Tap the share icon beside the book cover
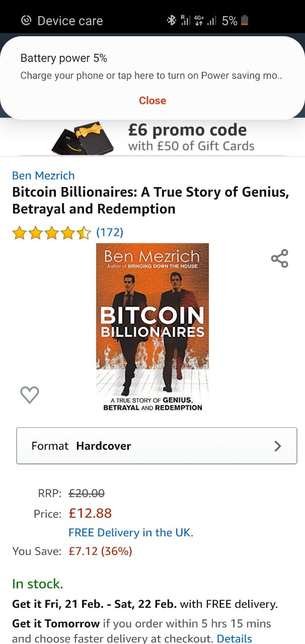The height and width of the screenshot is (644, 305). click(x=279, y=259)
